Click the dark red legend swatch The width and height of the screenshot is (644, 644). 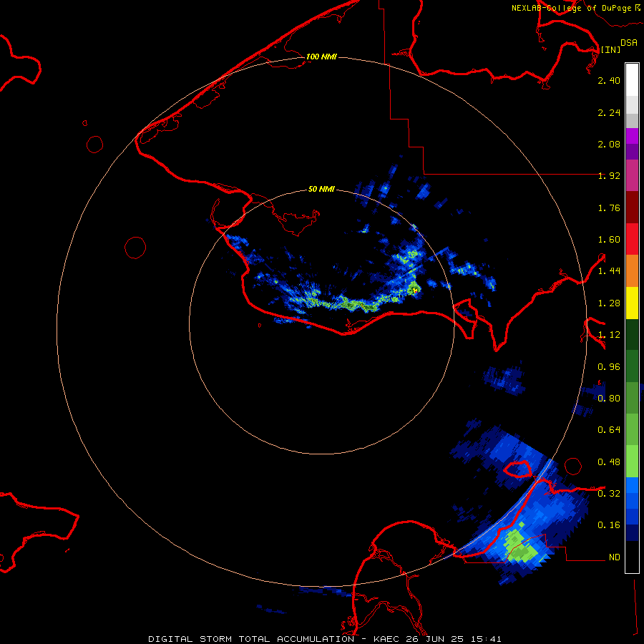632,208
